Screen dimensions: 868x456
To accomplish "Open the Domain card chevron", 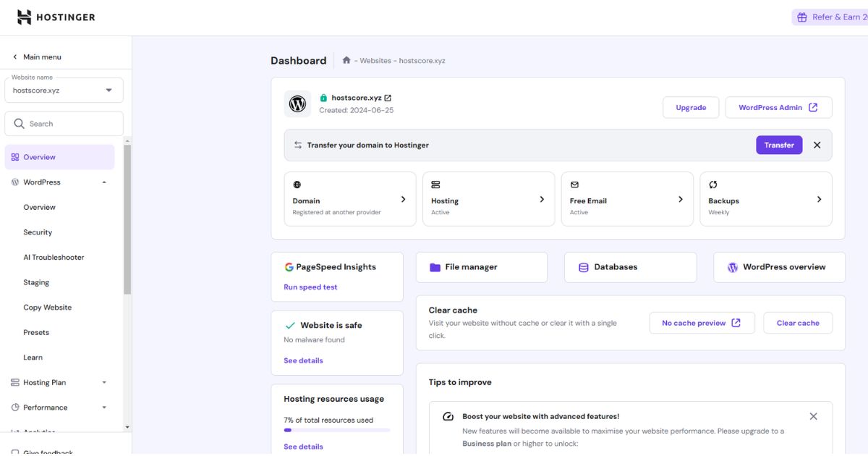I will pyautogui.click(x=403, y=199).
